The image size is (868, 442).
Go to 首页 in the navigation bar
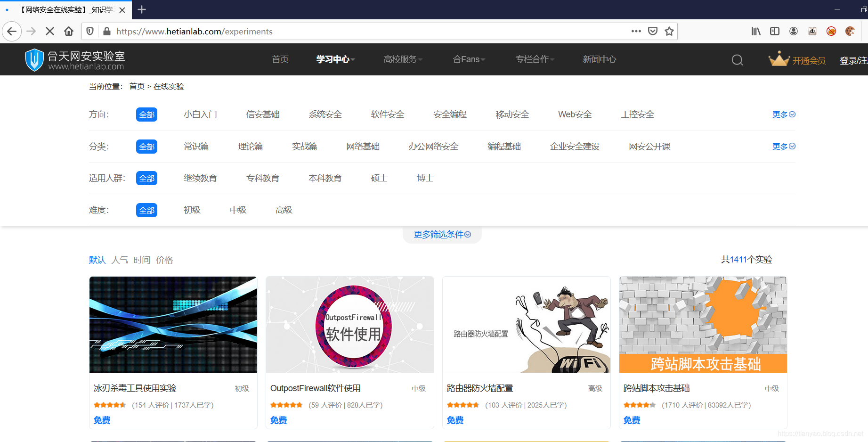coord(280,59)
